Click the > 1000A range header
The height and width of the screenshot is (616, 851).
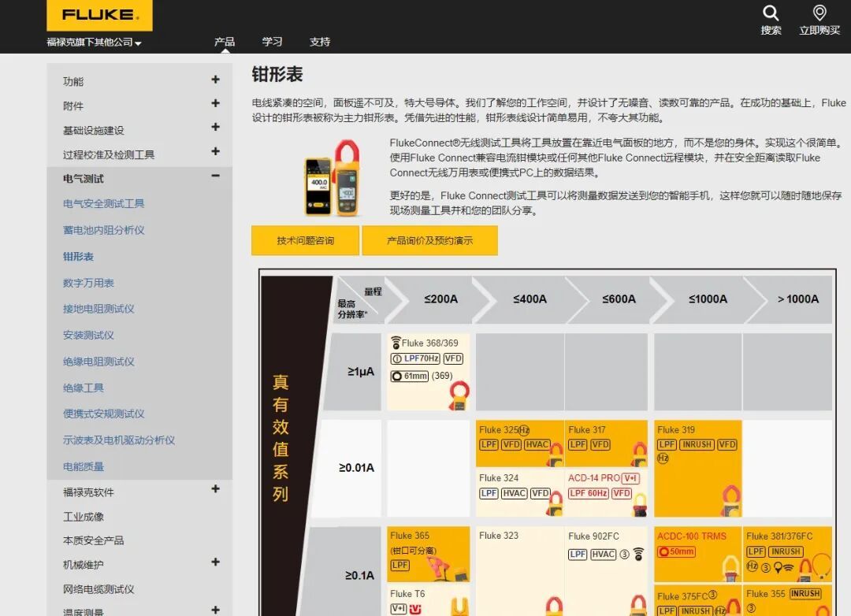coord(797,299)
